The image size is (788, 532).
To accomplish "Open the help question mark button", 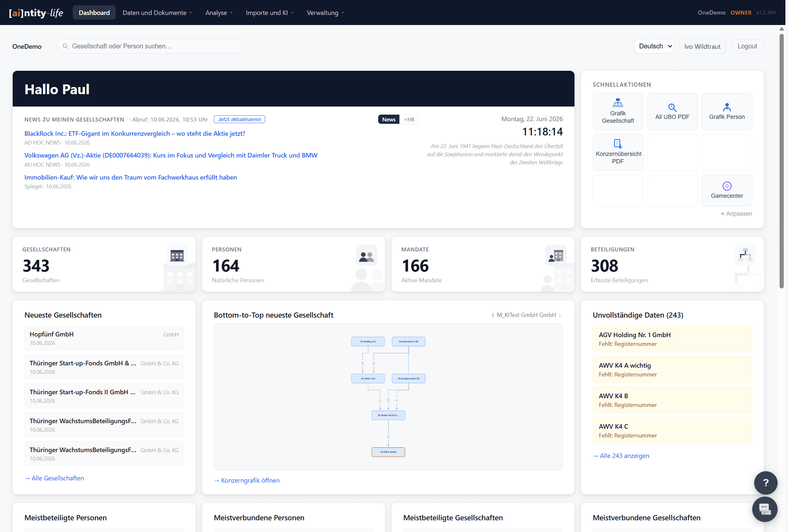I will [765, 483].
